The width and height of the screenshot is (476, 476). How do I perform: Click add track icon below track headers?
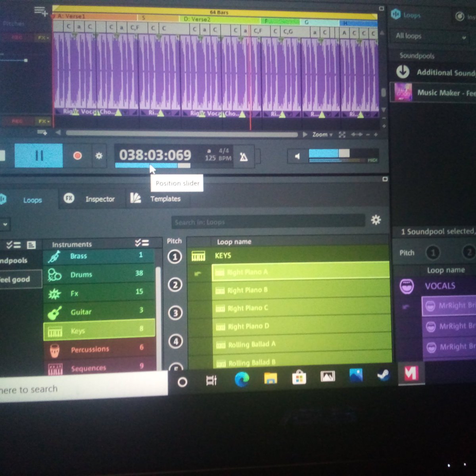coord(42,132)
